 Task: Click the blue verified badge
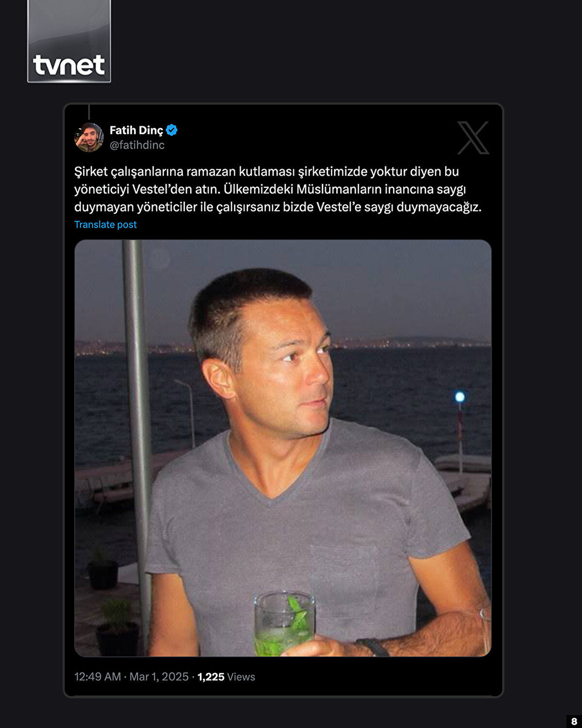coord(172,130)
